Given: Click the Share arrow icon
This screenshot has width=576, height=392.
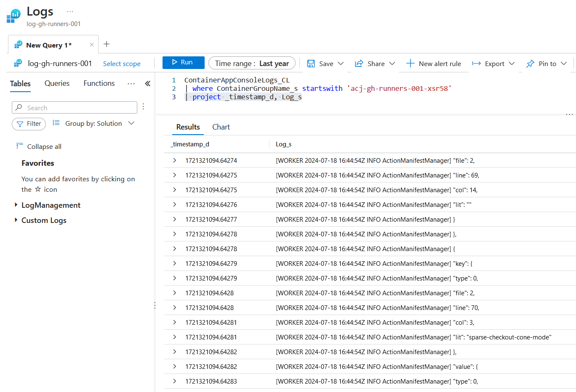Looking at the screenshot, I should tap(359, 64).
